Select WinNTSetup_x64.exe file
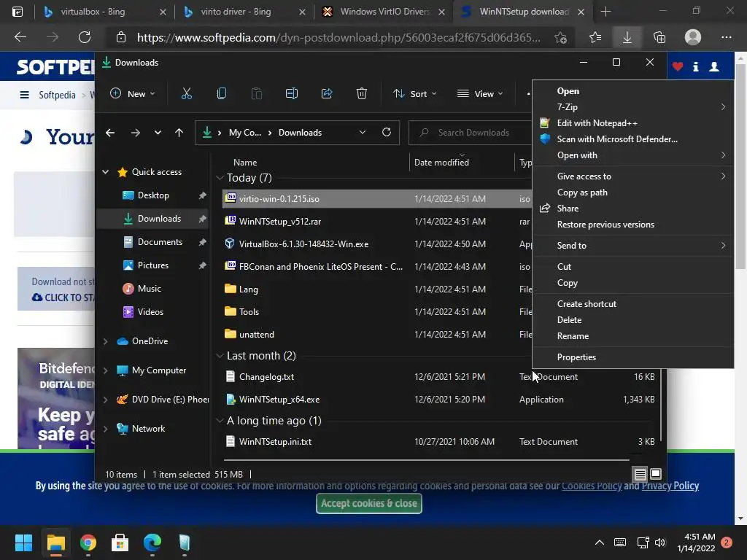Image resolution: width=747 pixels, height=560 pixels. (x=279, y=400)
